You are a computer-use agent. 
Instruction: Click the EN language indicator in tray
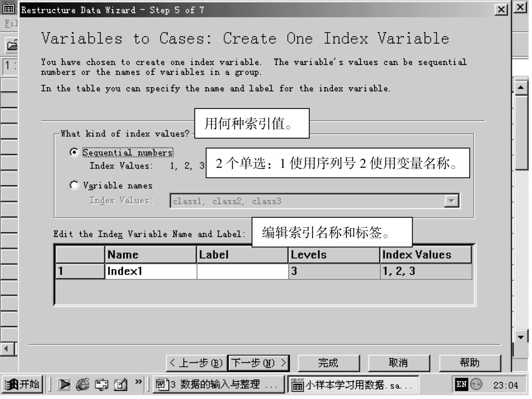pyautogui.click(x=462, y=384)
